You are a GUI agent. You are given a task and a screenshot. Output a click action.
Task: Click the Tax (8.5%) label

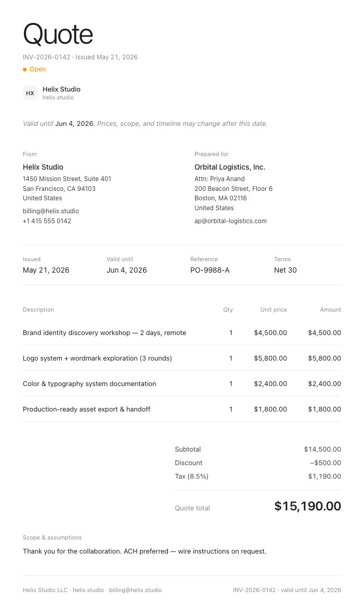(x=192, y=477)
